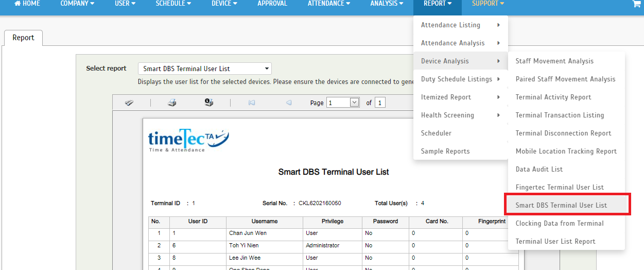Expand the Support menu
The height and width of the screenshot is (270, 644).
488,4
